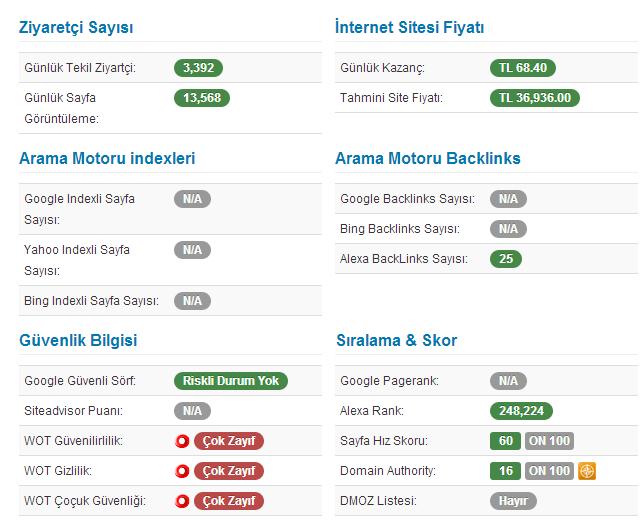Click the 3,392 daily unique visitors badge

tap(198, 68)
